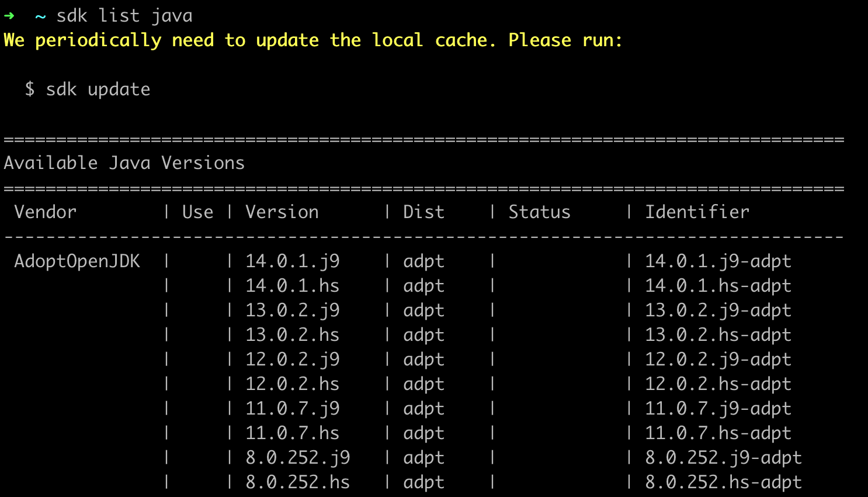The image size is (868, 497).
Task: Select the Status column header
Action: pos(539,212)
